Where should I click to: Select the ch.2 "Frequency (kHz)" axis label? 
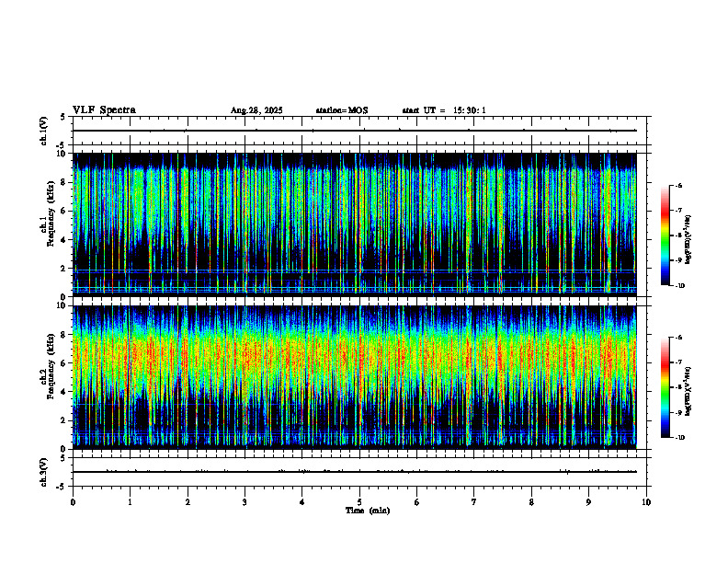(x=51, y=366)
